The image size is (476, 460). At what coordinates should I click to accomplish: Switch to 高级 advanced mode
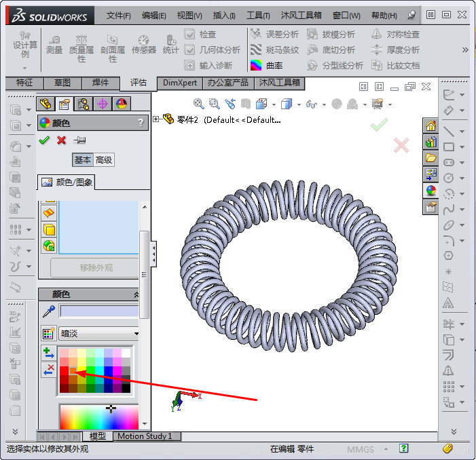(103, 160)
